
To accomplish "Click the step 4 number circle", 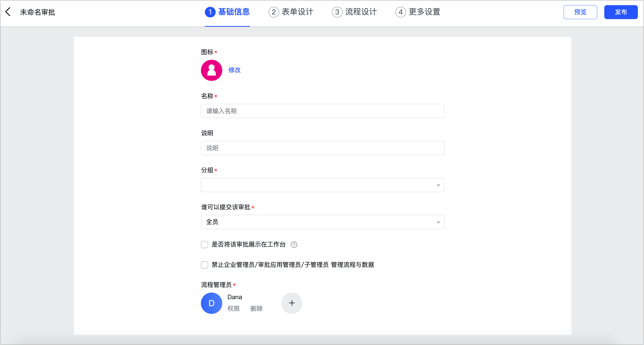I will click(400, 12).
